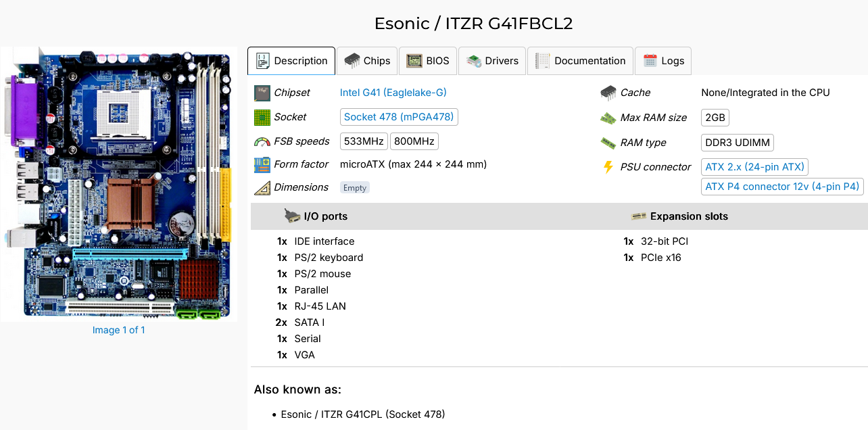The image size is (868, 430).
Task: Click the chip icon on Chips tab
Action: pos(352,61)
